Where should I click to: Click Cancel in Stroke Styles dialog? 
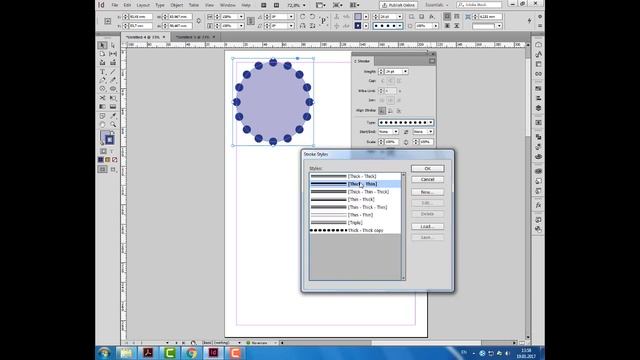(x=427, y=180)
